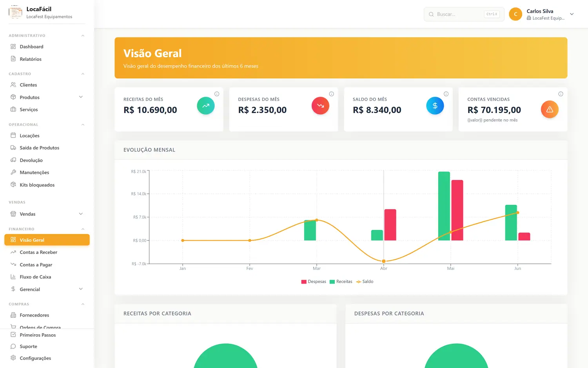Collapse the Operacional section chevron
588x368 pixels.
[83, 125]
